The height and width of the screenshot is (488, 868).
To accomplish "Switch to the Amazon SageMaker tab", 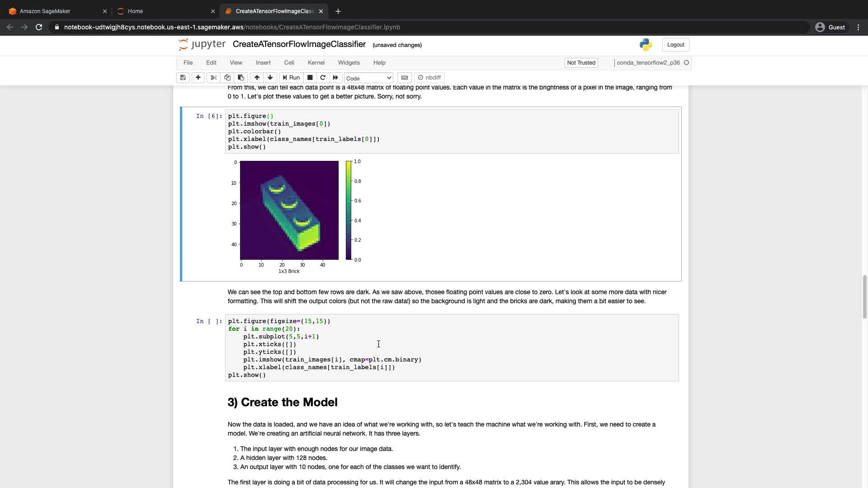I will [x=45, y=11].
